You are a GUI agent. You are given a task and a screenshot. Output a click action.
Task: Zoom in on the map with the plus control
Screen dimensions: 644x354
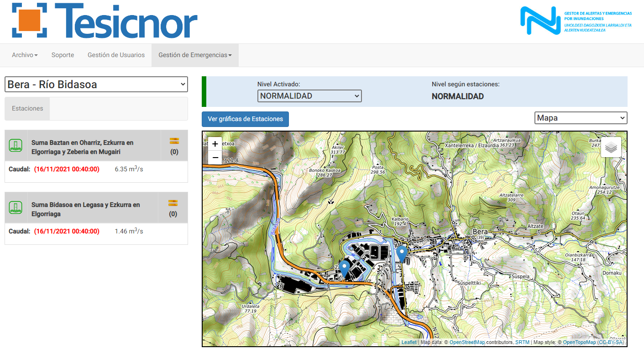point(215,143)
